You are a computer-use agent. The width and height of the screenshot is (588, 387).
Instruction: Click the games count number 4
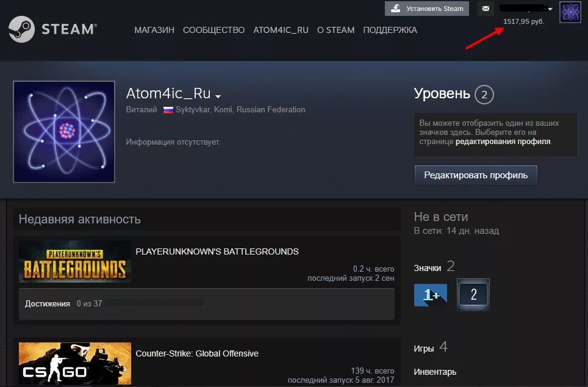(443, 347)
